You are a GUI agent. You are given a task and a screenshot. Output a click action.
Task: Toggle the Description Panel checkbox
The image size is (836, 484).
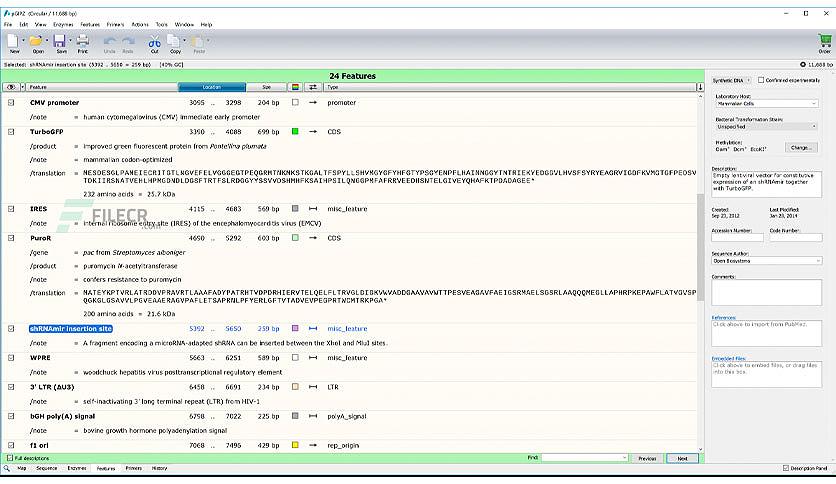pyautogui.click(x=785, y=468)
